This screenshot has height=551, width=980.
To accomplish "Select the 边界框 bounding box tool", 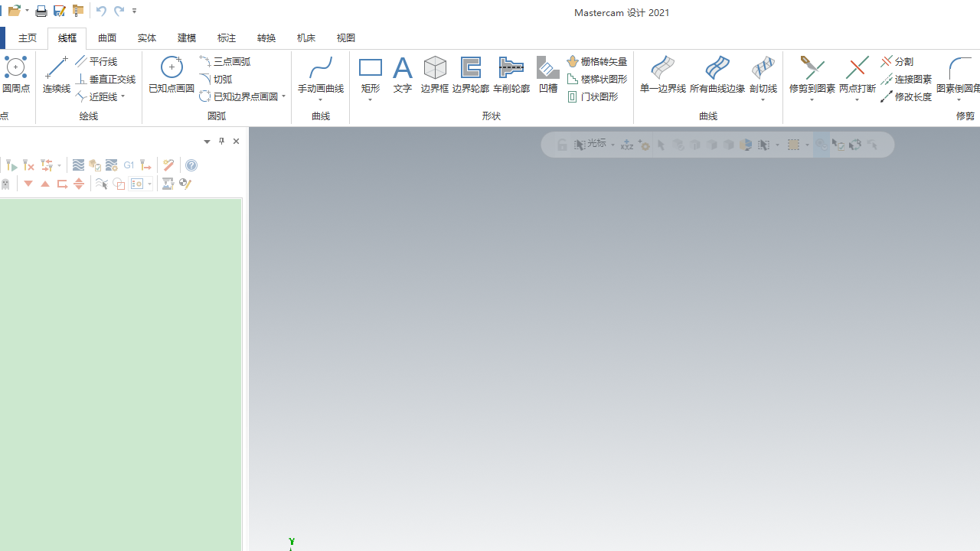I will pos(435,75).
